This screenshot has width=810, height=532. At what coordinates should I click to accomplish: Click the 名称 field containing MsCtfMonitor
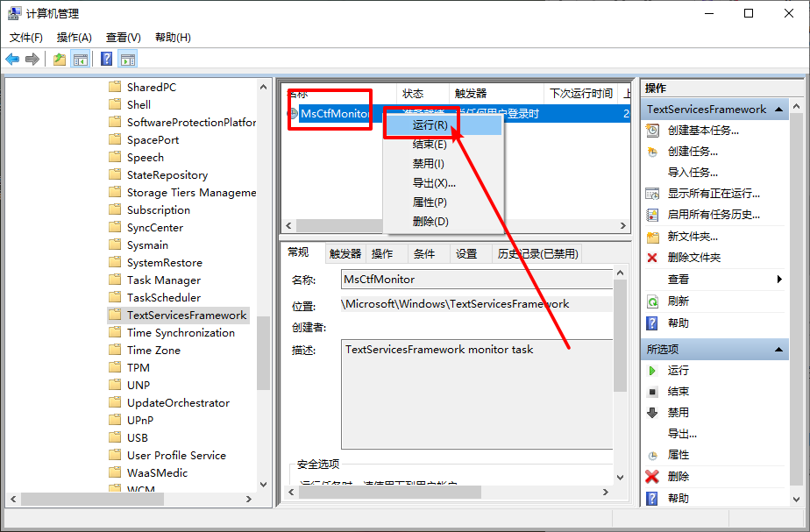[476, 280]
